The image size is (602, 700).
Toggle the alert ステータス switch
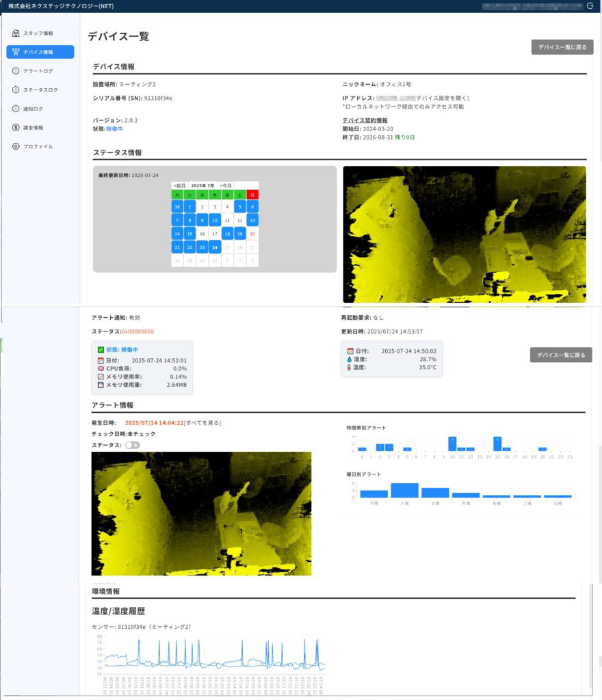tap(132, 445)
